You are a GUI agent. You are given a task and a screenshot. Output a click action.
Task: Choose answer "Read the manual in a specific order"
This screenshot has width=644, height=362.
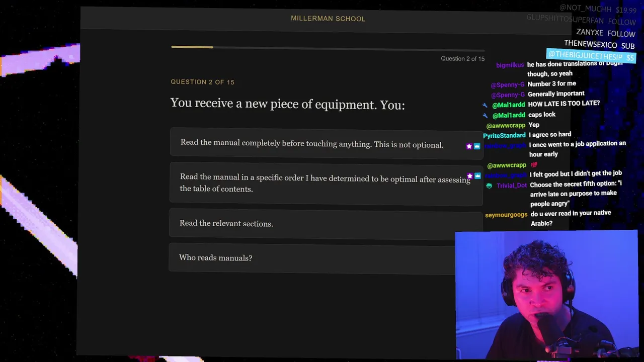pos(326,183)
